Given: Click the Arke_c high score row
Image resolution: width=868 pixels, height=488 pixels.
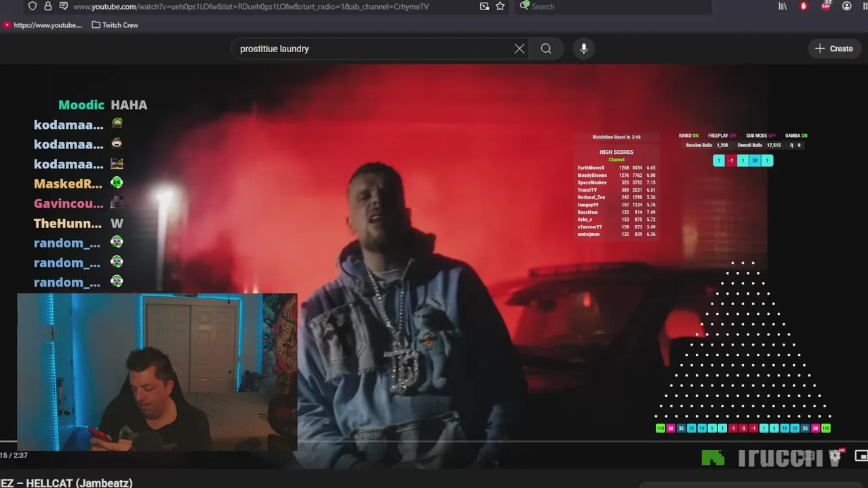Looking at the screenshot, I should click(616, 220).
